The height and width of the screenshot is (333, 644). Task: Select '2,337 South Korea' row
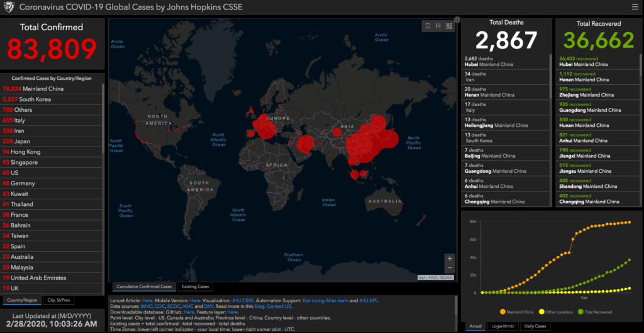[x=52, y=99]
